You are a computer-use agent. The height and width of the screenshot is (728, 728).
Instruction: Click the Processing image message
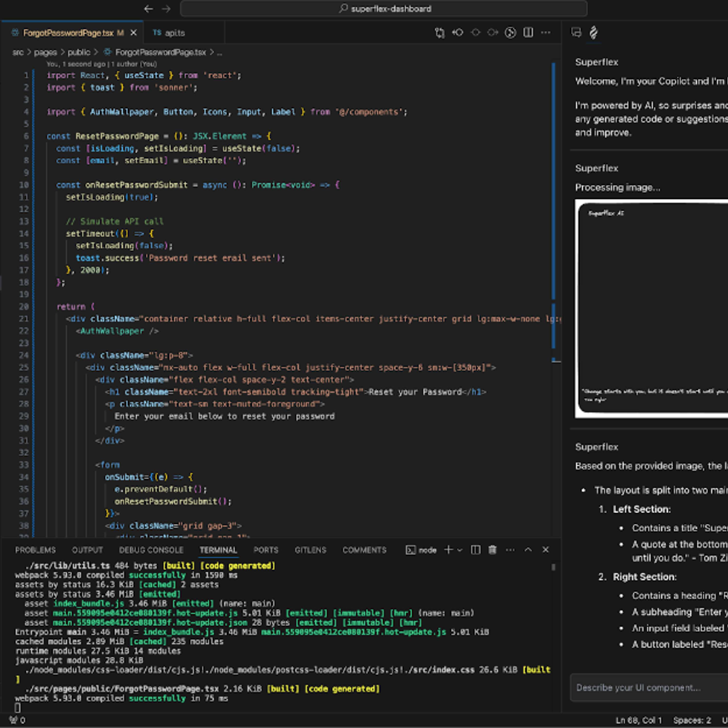[x=618, y=187]
